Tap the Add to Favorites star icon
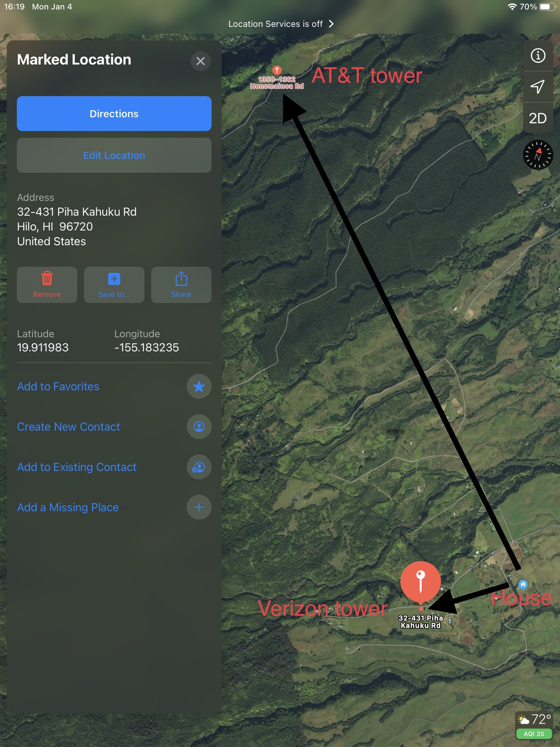The height and width of the screenshot is (747, 560). (199, 386)
